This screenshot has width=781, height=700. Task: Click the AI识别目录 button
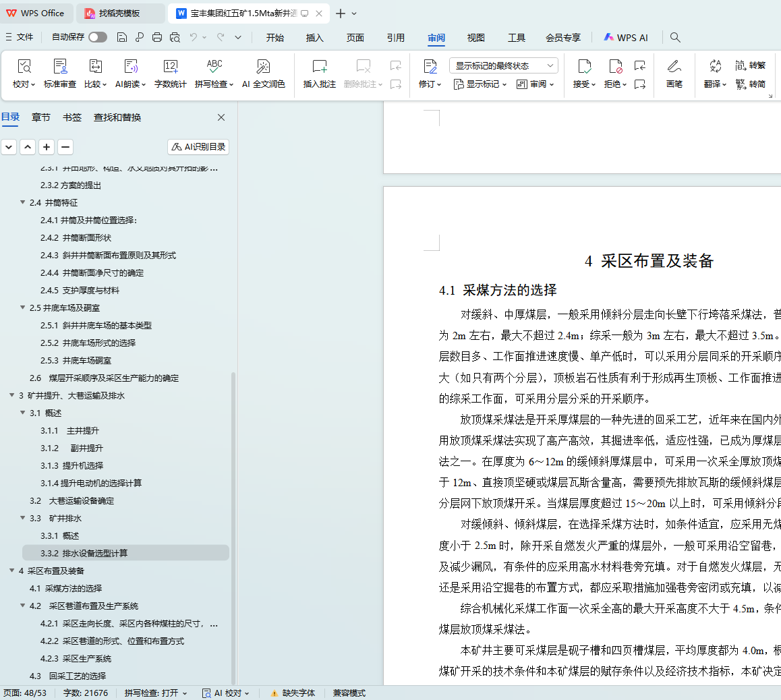pos(198,147)
